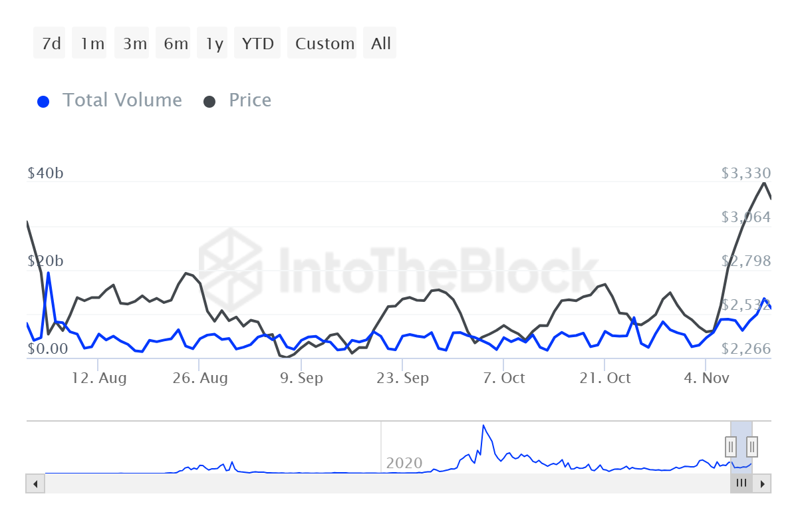Click the scrollbar's left arrow

tap(35, 483)
